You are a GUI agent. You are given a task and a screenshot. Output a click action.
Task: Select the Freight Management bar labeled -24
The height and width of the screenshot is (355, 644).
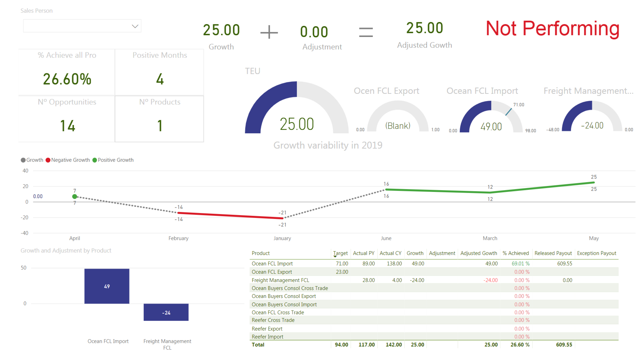tap(166, 312)
